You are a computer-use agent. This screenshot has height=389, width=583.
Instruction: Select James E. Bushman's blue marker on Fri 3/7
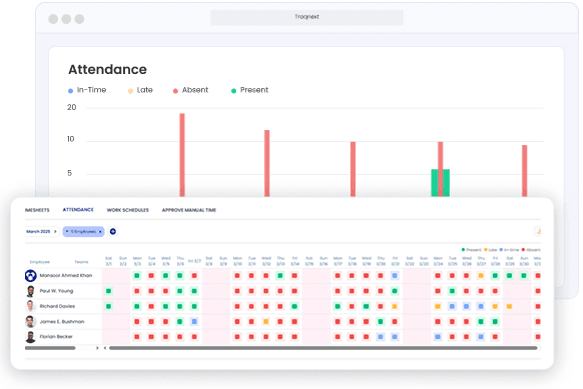point(194,321)
